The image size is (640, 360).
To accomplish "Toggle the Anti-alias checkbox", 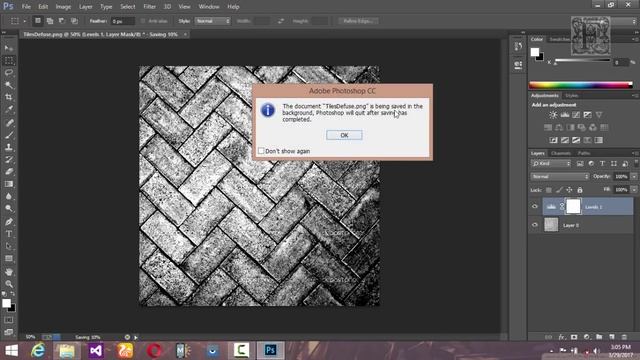I will pyautogui.click(x=143, y=21).
